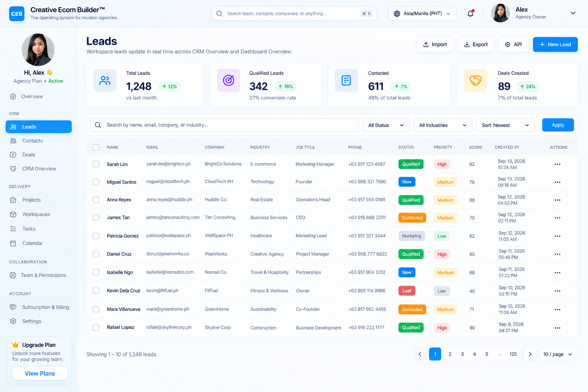Expand the Alex account menu chevron
The image size is (588, 392).
tap(573, 13)
